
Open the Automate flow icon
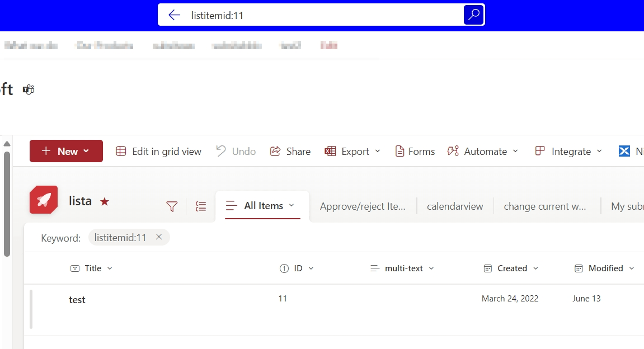[453, 151]
